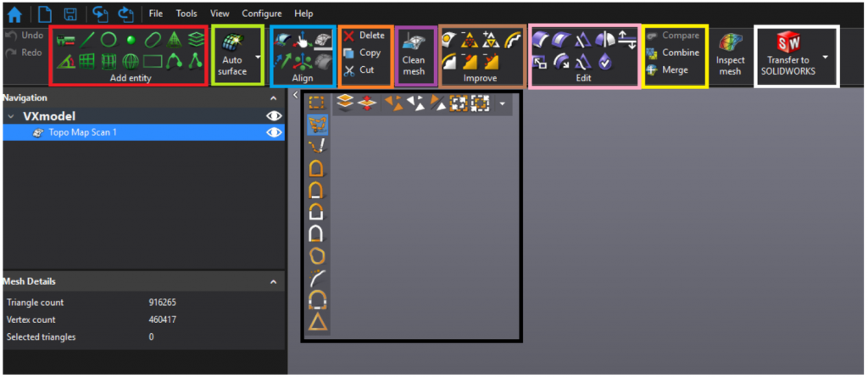Add a line entity from Add entity group
868x378 pixels.
tap(86, 40)
